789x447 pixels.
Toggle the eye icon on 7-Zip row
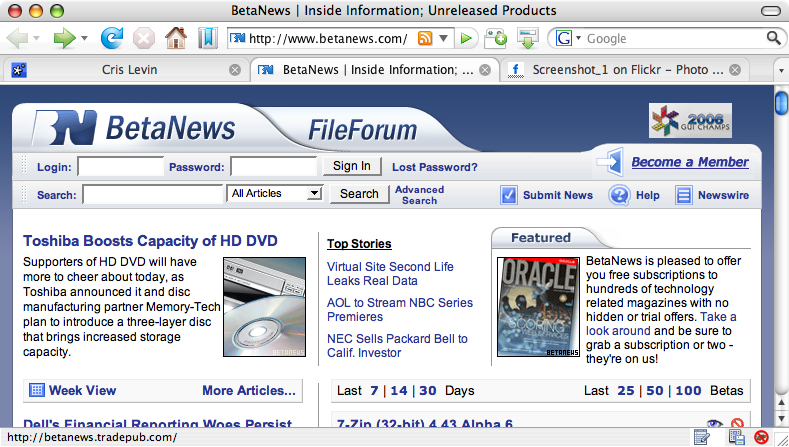pos(715,424)
